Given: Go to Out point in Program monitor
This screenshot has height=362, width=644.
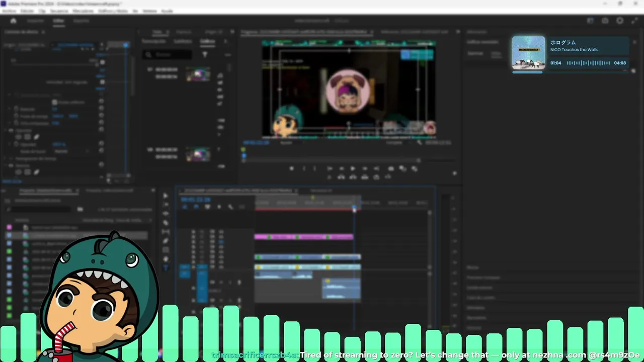Looking at the screenshot, I should click(x=376, y=169).
